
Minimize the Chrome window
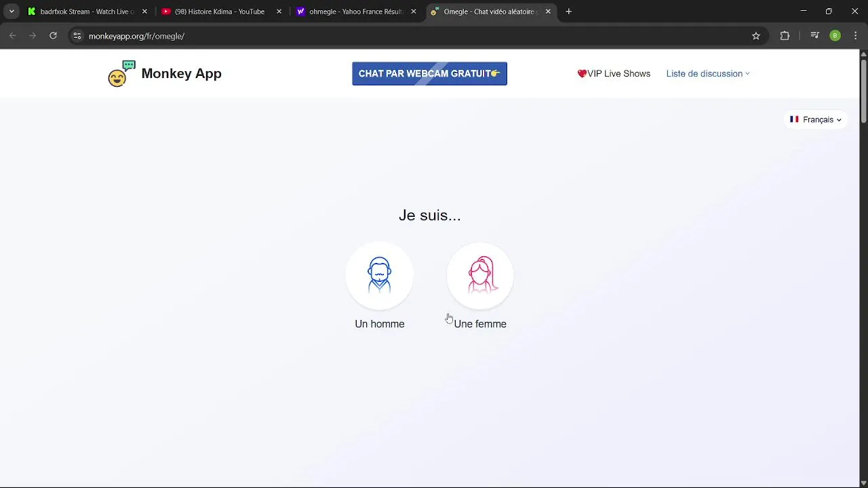coord(803,12)
